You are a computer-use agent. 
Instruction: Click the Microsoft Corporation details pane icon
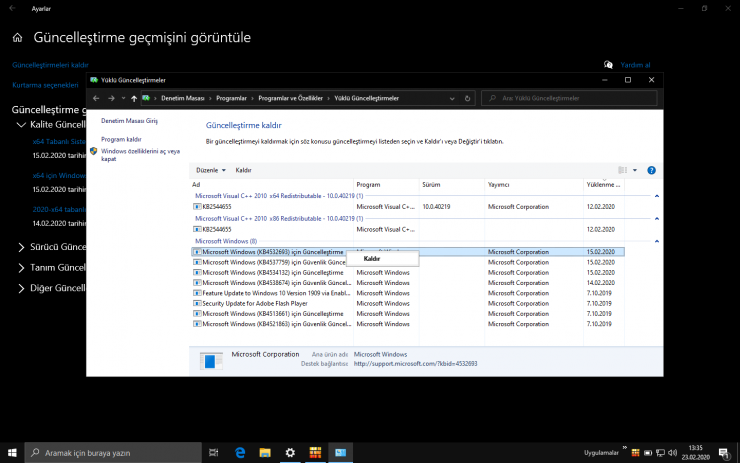211,361
